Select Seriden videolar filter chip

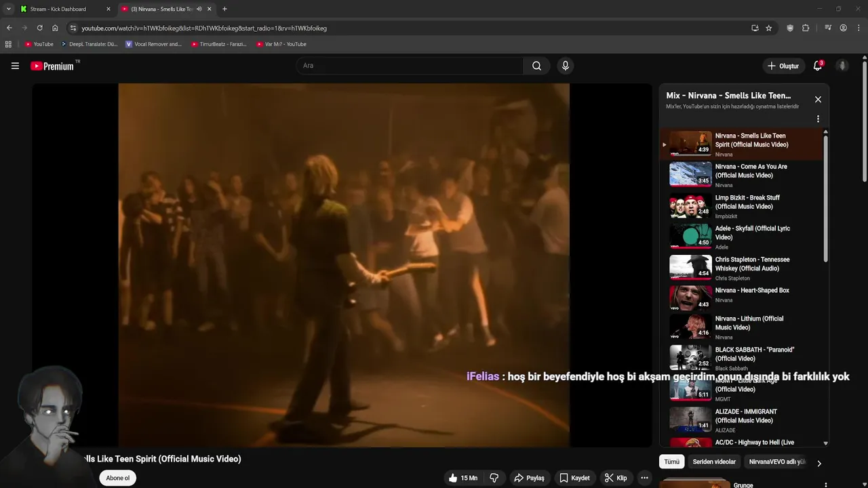pos(714,462)
